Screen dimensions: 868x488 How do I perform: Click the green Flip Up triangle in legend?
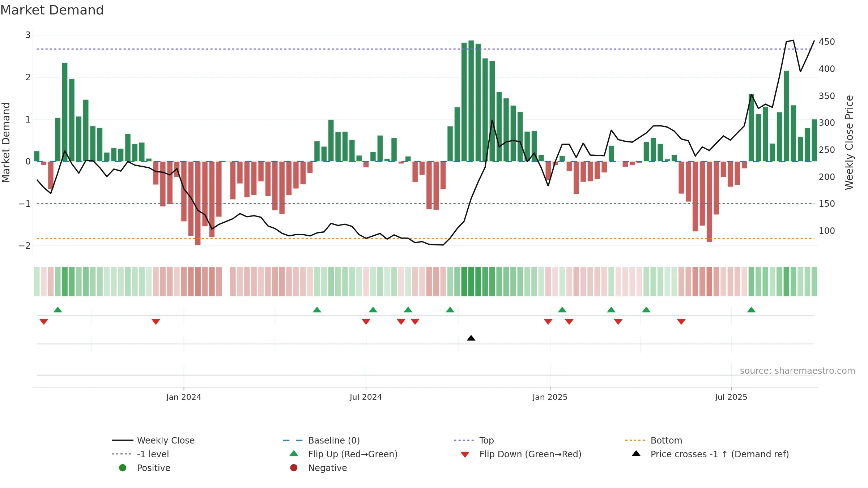(x=294, y=453)
